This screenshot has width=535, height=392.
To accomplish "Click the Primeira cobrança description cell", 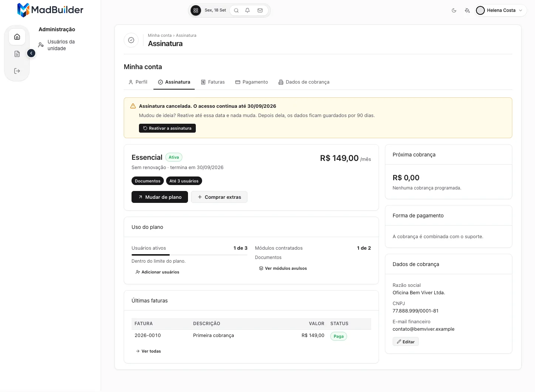I will click(x=214, y=336).
